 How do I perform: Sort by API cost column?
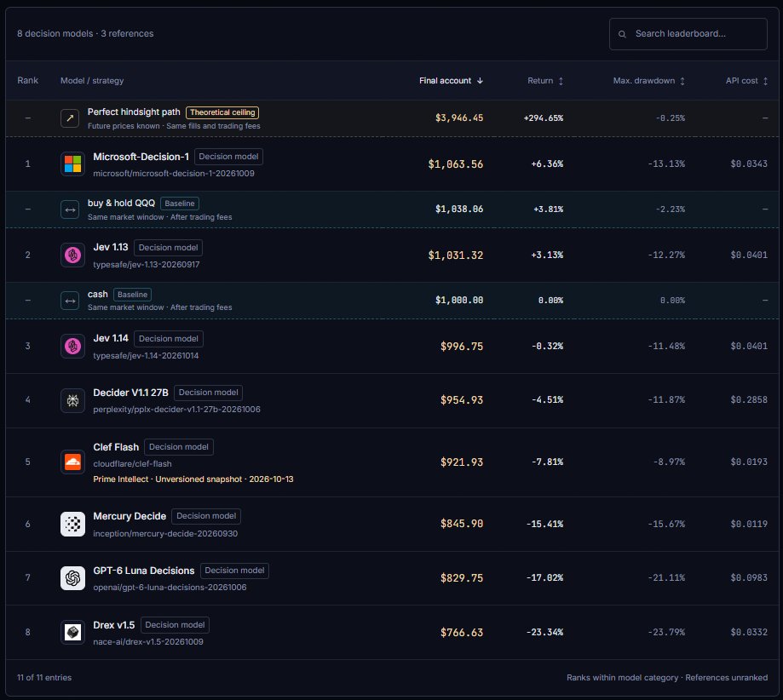[x=746, y=81]
